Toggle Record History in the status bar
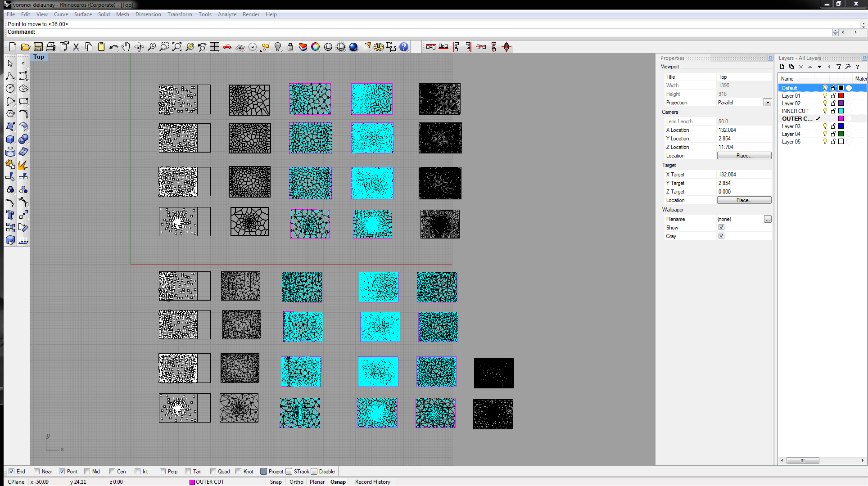Viewport: 868px width, 486px height. click(x=373, y=481)
